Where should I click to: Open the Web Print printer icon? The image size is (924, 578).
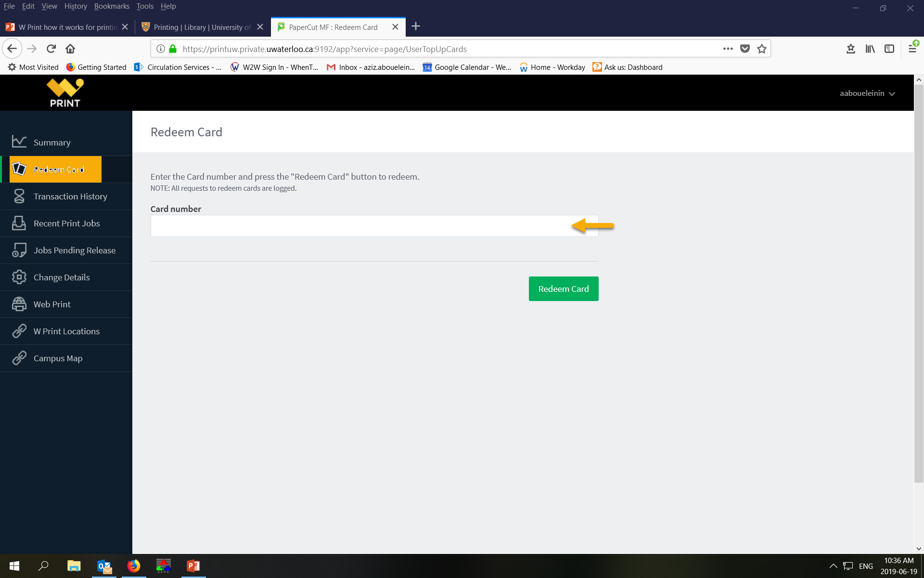coord(19,304)
